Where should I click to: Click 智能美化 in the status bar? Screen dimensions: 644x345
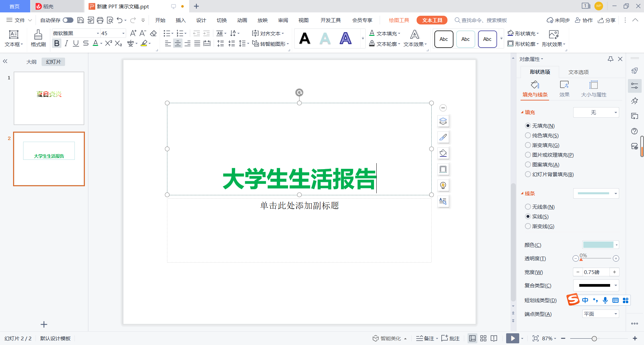(389, 338)
